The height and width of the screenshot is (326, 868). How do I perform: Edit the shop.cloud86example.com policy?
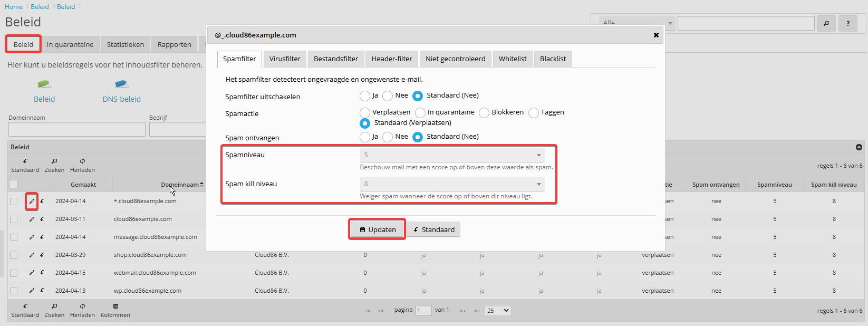tap(32, 255)
